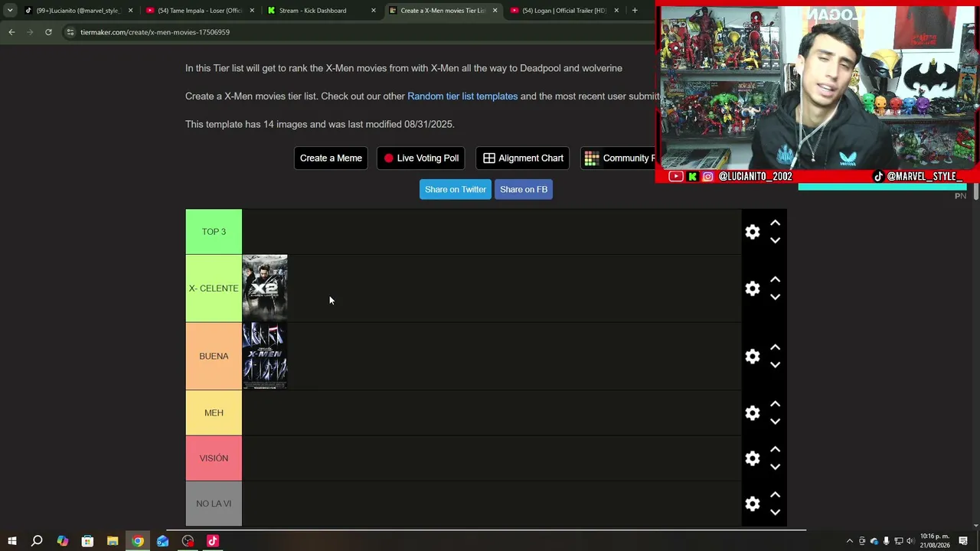Image resolution: width=980 pixels, height=551 pixels.
Task: Select the X- CELENTE tier label
Action: [214, 289]
